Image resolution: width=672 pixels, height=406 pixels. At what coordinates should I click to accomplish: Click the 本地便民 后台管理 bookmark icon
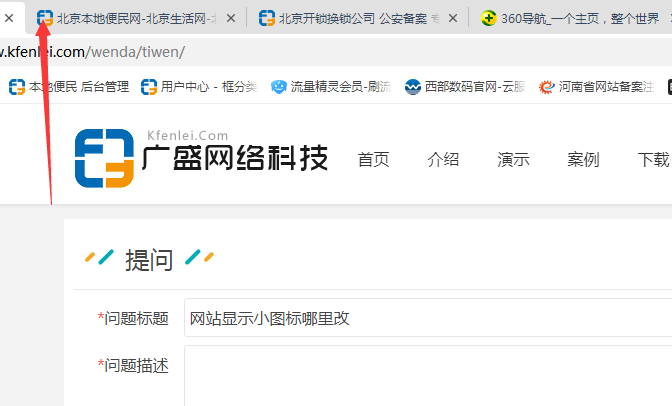tap(17, 87)
